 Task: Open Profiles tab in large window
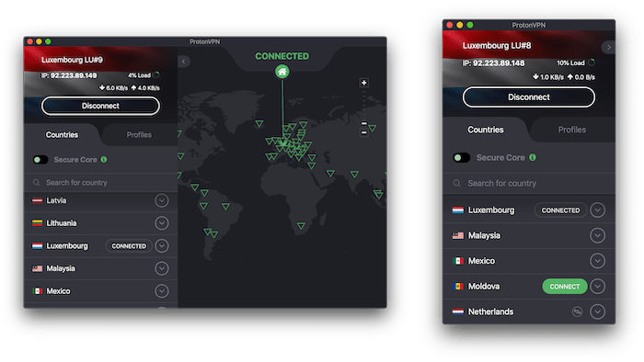139,135
